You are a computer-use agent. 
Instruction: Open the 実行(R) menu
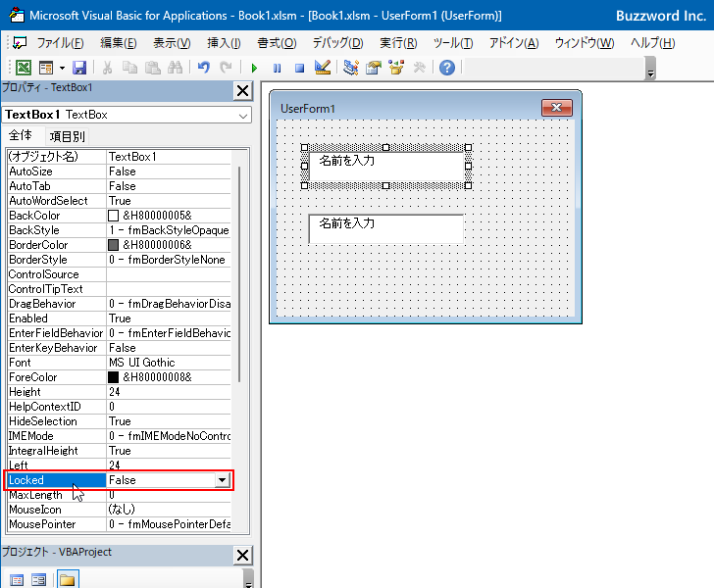[398, 43]
